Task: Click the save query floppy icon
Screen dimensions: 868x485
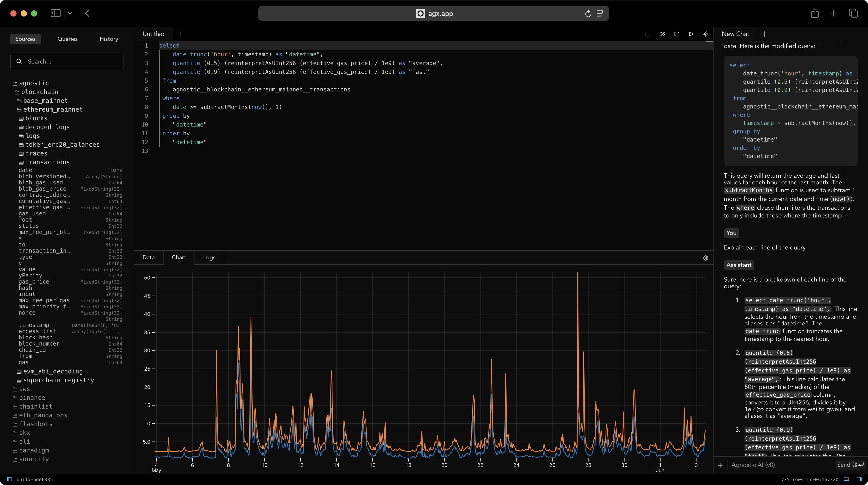Action: pos(677,34)
